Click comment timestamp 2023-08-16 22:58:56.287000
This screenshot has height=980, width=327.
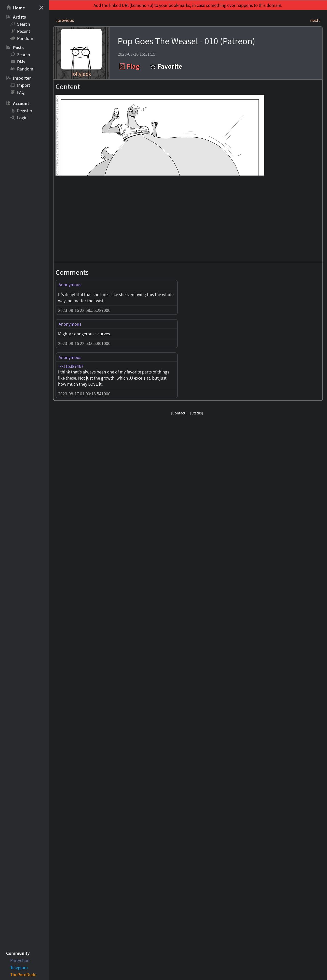point(84,310)
